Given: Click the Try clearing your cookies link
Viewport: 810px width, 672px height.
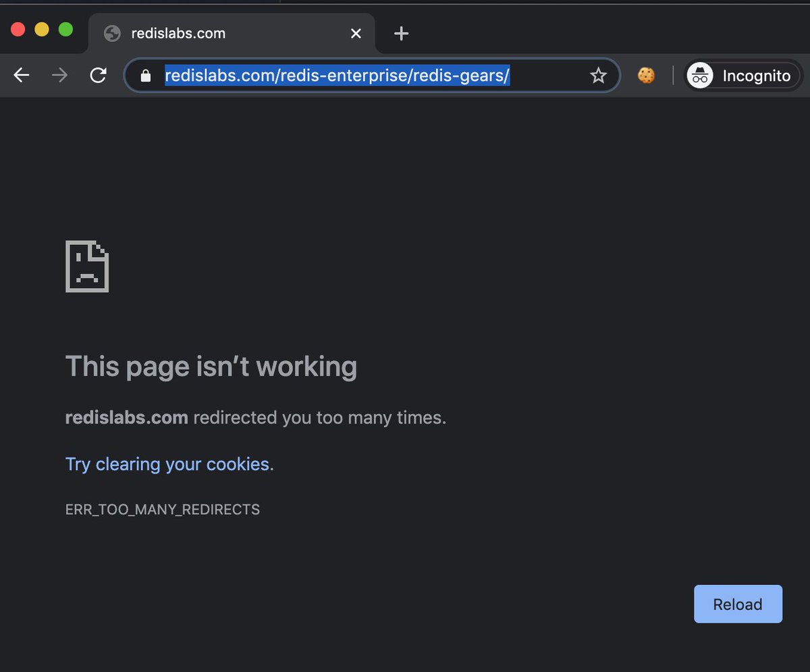Looking at the screenshot, I should tap(167, 464).
